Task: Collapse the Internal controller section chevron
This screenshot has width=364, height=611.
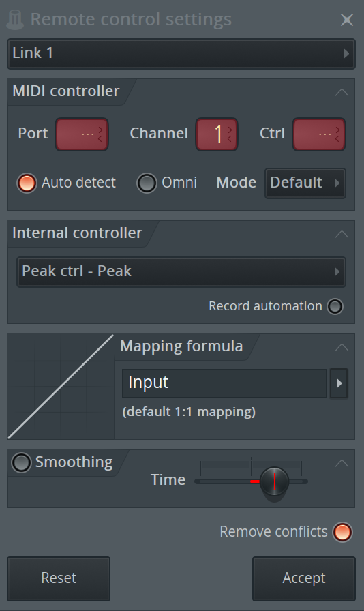Action: (342, 234)
